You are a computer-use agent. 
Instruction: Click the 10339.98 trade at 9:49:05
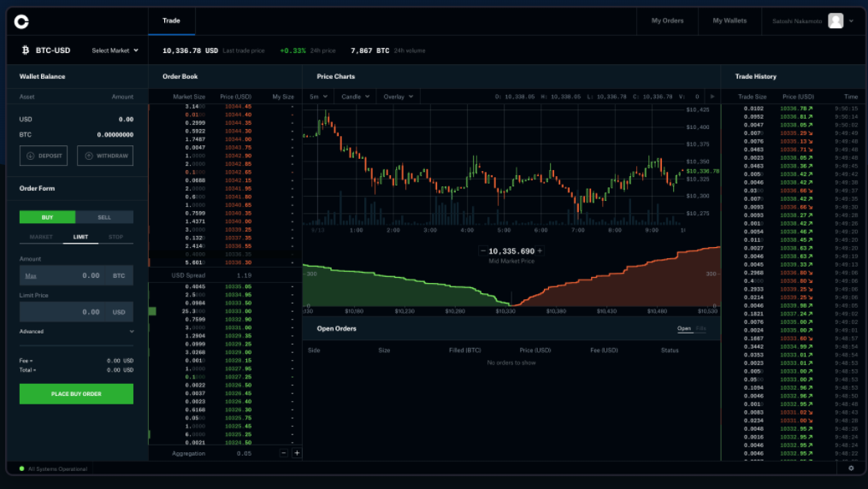[794, 306]
